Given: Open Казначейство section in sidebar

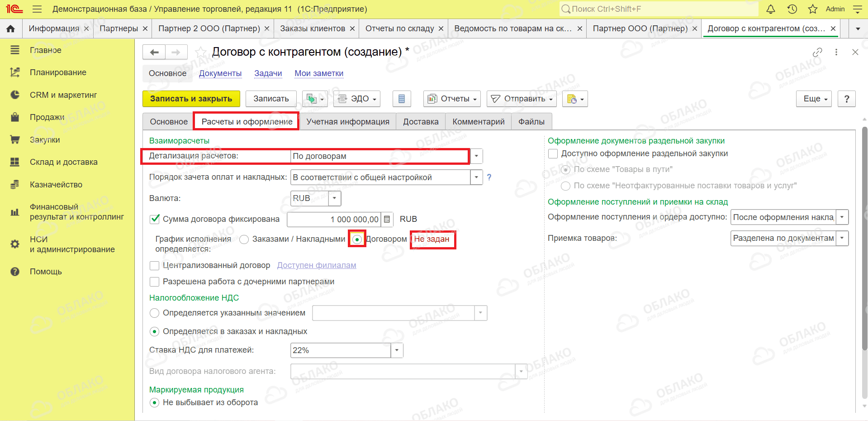Looking at the screenshot, I should (56, 185).
